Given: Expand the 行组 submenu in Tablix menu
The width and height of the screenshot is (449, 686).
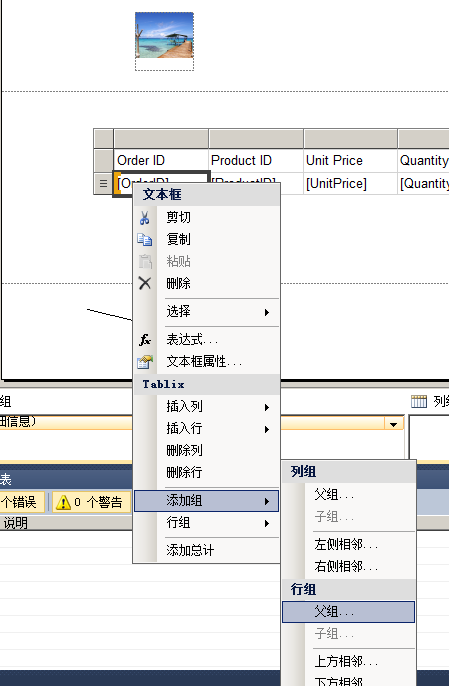Looking at the screenshot, I should point(207,523).
